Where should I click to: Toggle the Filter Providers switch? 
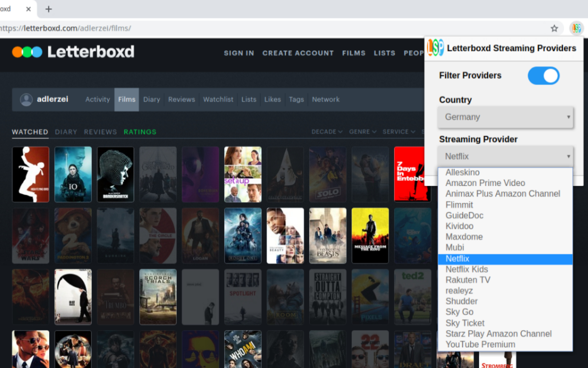click(543, 75)
